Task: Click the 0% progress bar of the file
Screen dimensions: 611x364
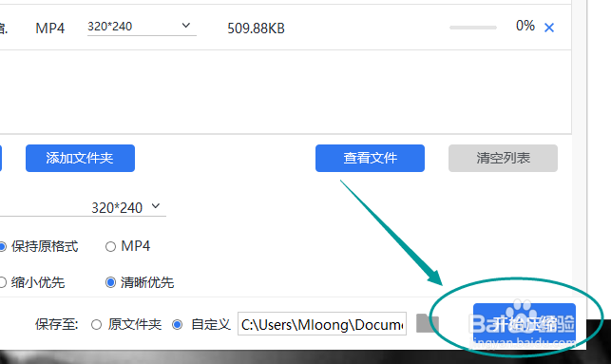Action: (x=473, y=28)
